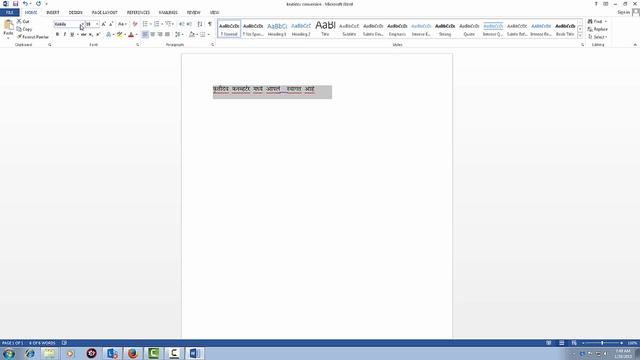The image size is (640, 360).
Task: Justify the text
Action: 167,35
